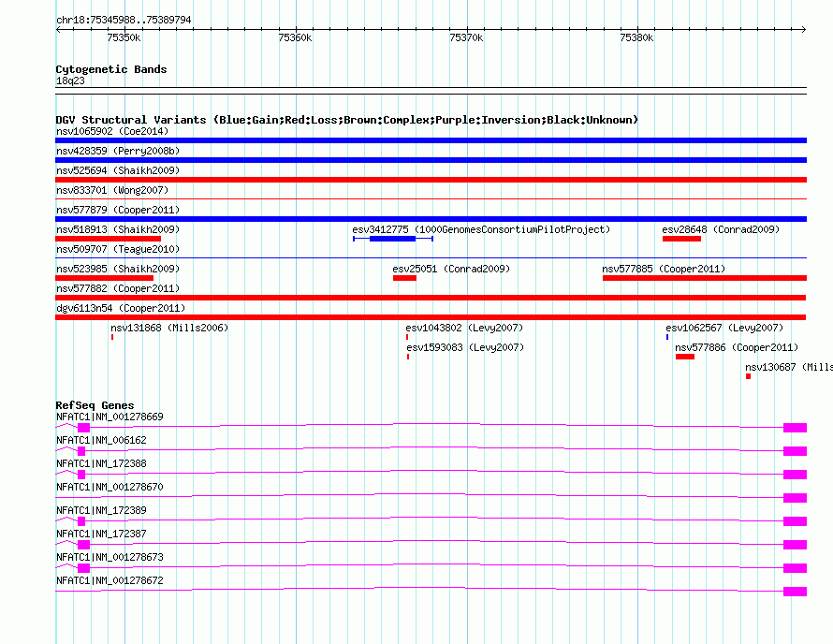Click the esv1062567 (Levy2007) label
Viewport: 833px width, 644px height.
coord(724,328)
